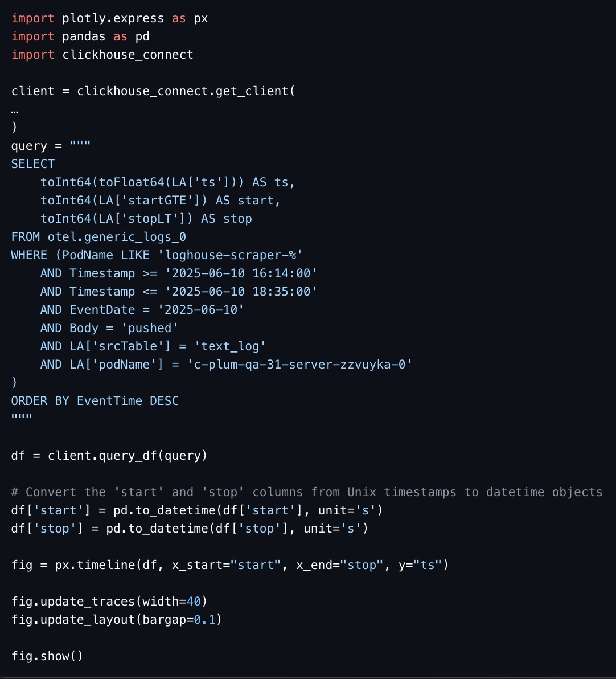This screenshot has height=679, width=616.
Task: Click the 'import plotly.express as px' line
Action: (109, 18)
